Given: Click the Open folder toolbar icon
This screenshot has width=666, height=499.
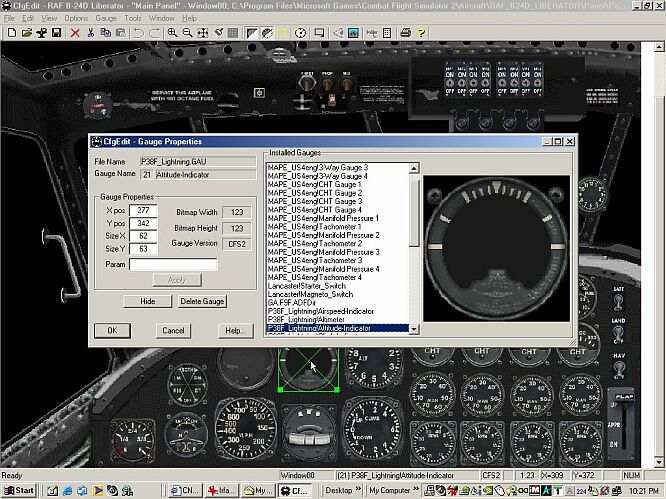Looking at the screenshot, I should tap(27, 33).
